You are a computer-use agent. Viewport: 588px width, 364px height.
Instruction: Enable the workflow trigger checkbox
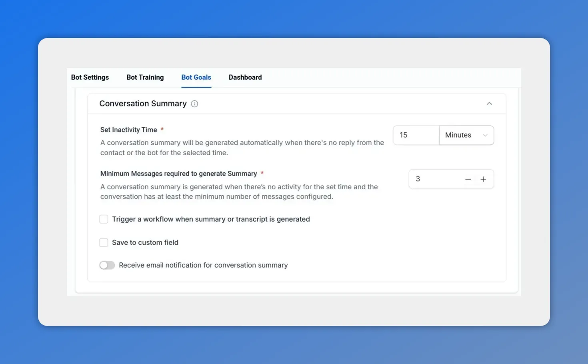(x=104, y=219)
